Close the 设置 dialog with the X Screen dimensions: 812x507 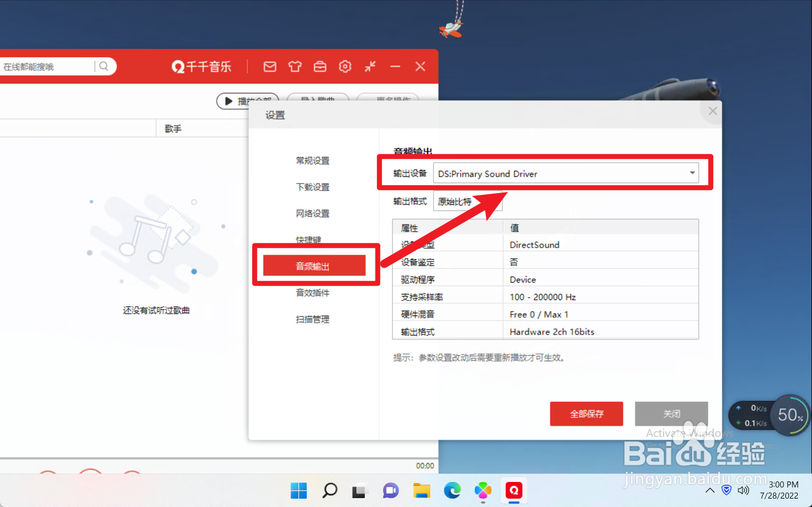point(712,111)
